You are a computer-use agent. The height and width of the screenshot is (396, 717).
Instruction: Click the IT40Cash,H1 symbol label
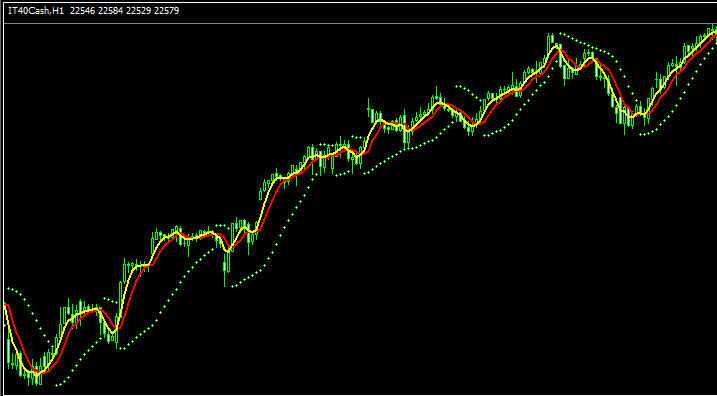[36, 11]
